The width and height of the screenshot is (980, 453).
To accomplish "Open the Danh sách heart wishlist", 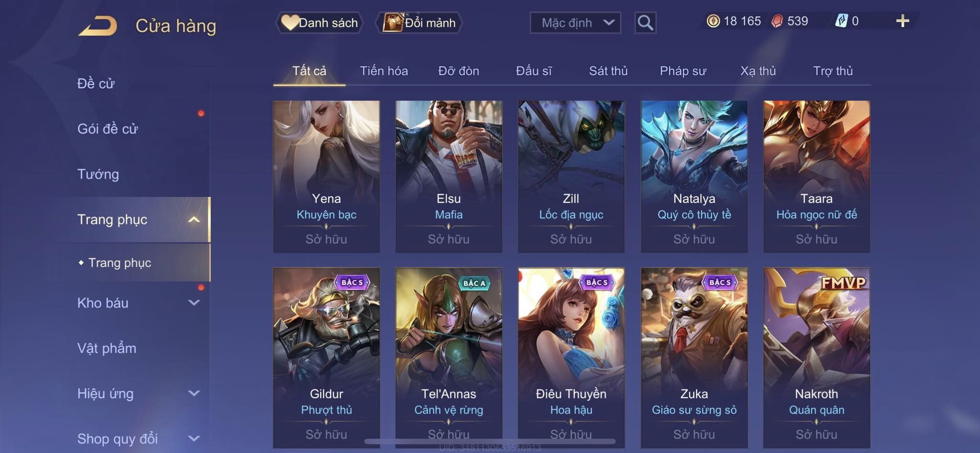I will point(290,23).
